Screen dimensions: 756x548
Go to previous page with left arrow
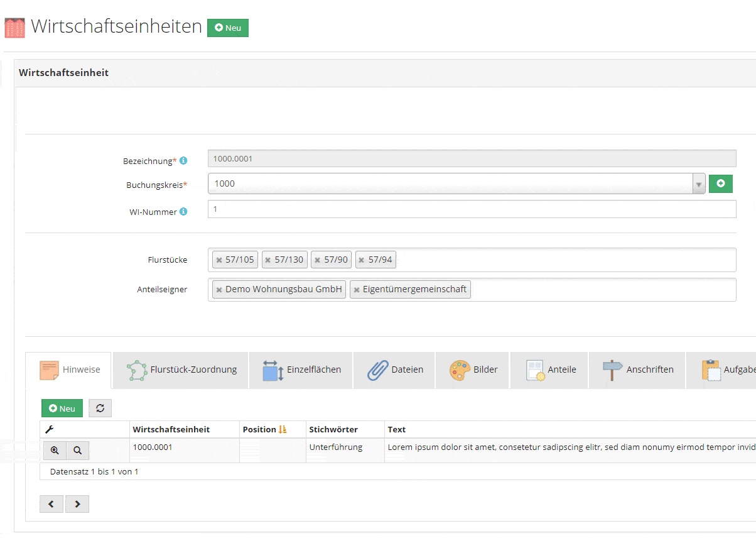click(x=51, y=504)
